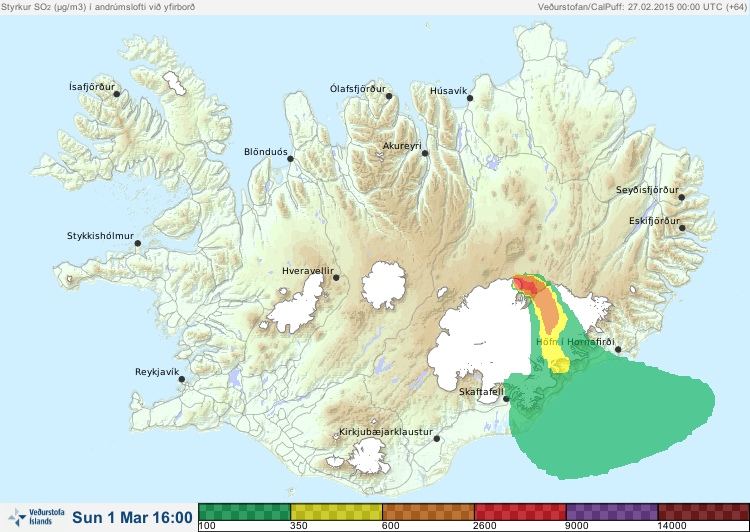Select the Akureyri location dot
Viewport: 750px width, 532px height.
click(425, 153)
